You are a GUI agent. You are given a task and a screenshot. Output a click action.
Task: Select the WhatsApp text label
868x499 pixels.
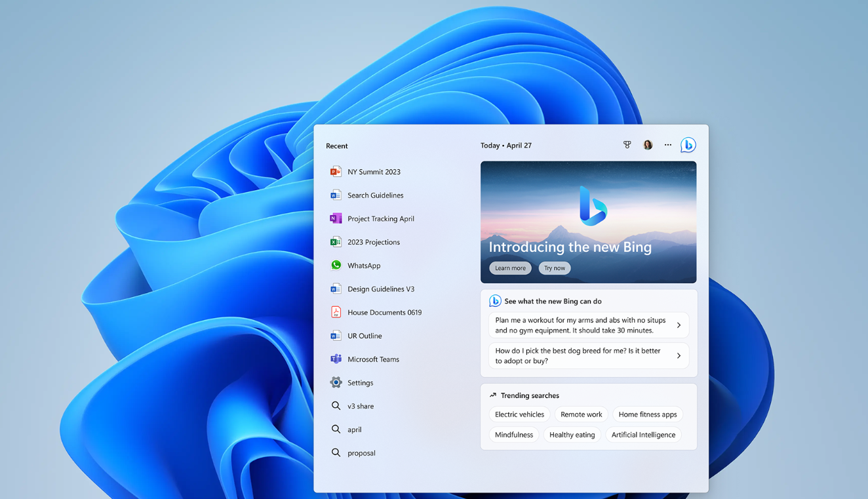tap(364, 266)
